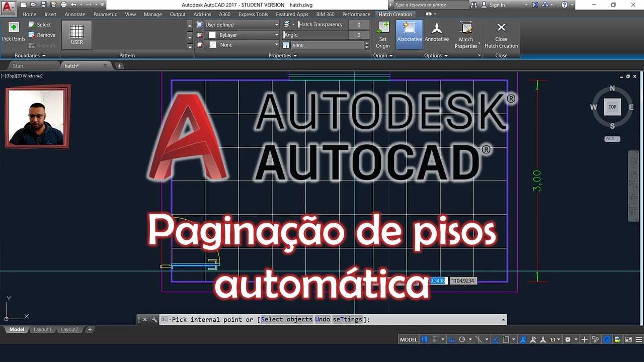Click the Pick Points hatch button

tap(14, 31)
